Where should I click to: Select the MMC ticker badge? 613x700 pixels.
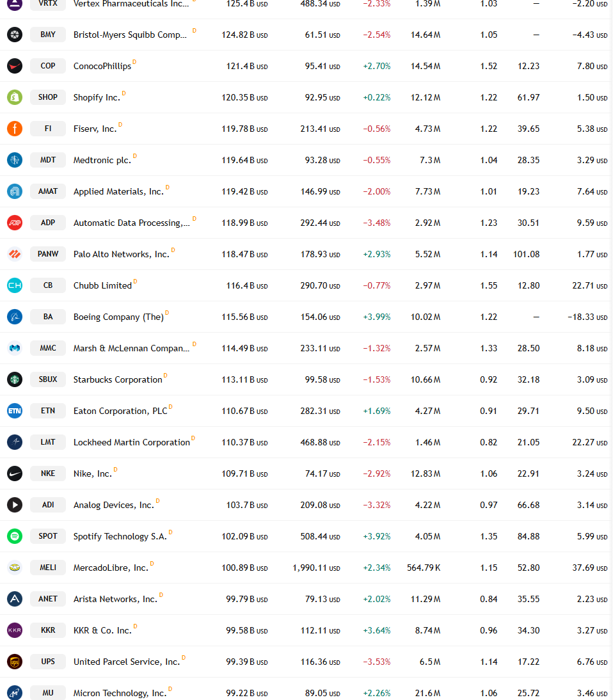(48, 348)
